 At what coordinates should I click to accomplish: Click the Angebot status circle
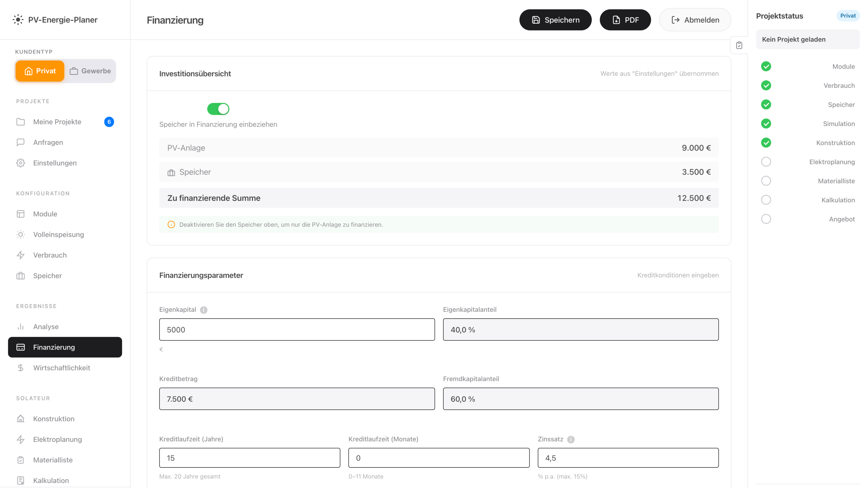pyautogui.click(x=766, y=219)
